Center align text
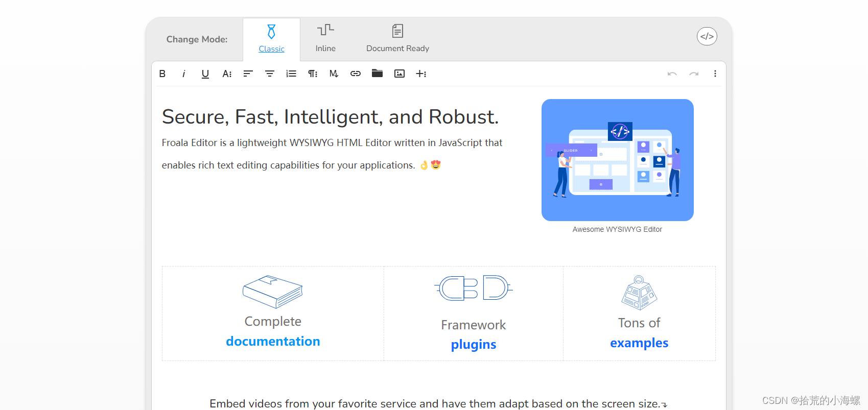 coord(270,74)
